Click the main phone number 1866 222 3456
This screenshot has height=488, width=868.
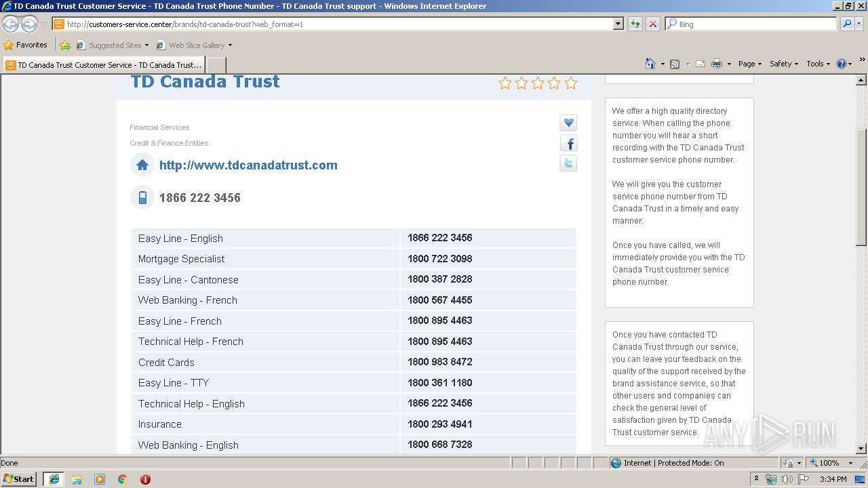(x=200, y=198)
